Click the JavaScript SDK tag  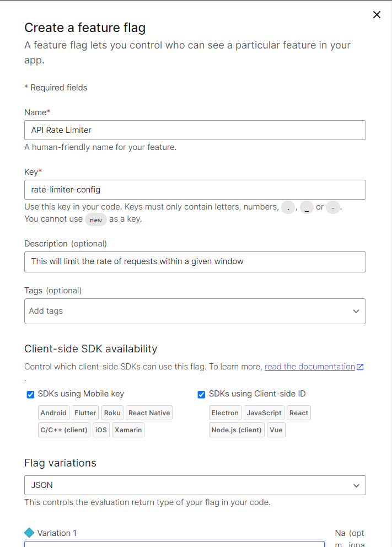(x=264, y=412)
